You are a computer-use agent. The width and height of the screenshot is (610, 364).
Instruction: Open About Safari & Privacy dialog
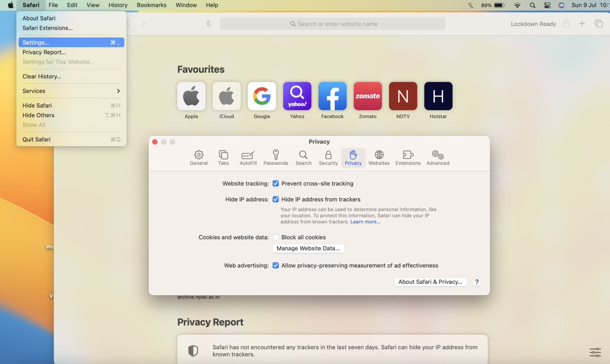click(x=430, y=282)
